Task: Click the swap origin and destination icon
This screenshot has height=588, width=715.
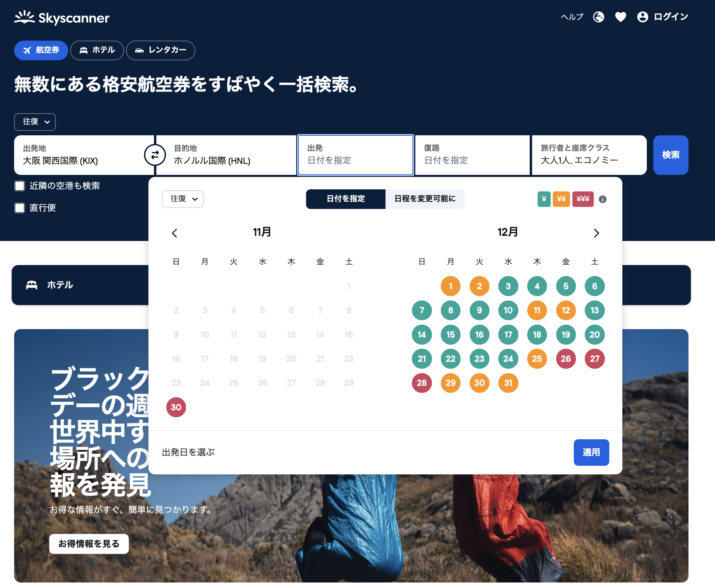Action: tap(155, 155)
